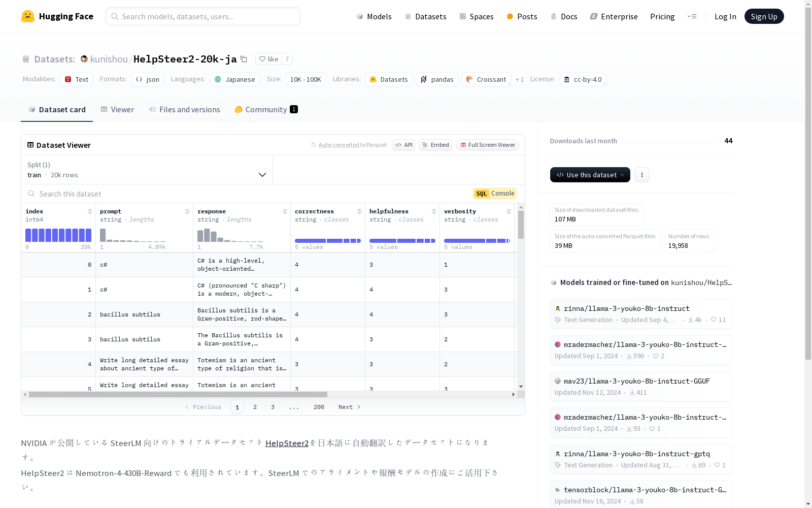Click the table's vertical scrollbar thumb
This screenshot has width=812, height=508.
click(x=521, y=225)
